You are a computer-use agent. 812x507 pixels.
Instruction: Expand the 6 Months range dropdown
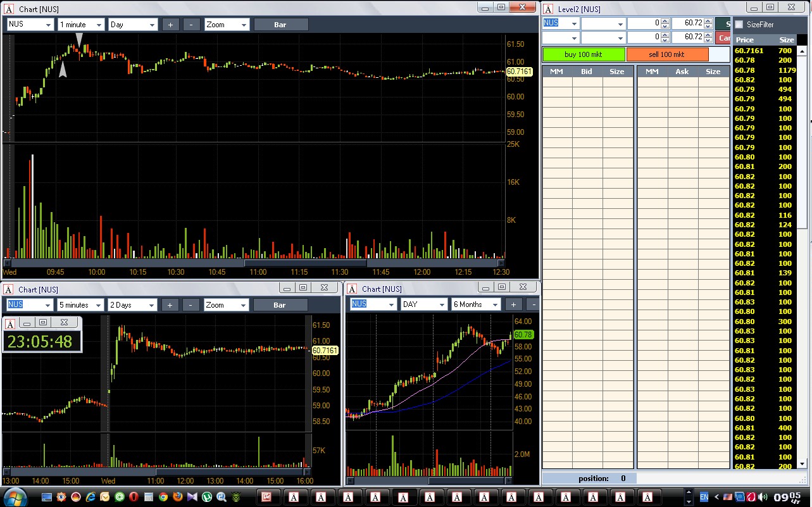coord(475,304)
